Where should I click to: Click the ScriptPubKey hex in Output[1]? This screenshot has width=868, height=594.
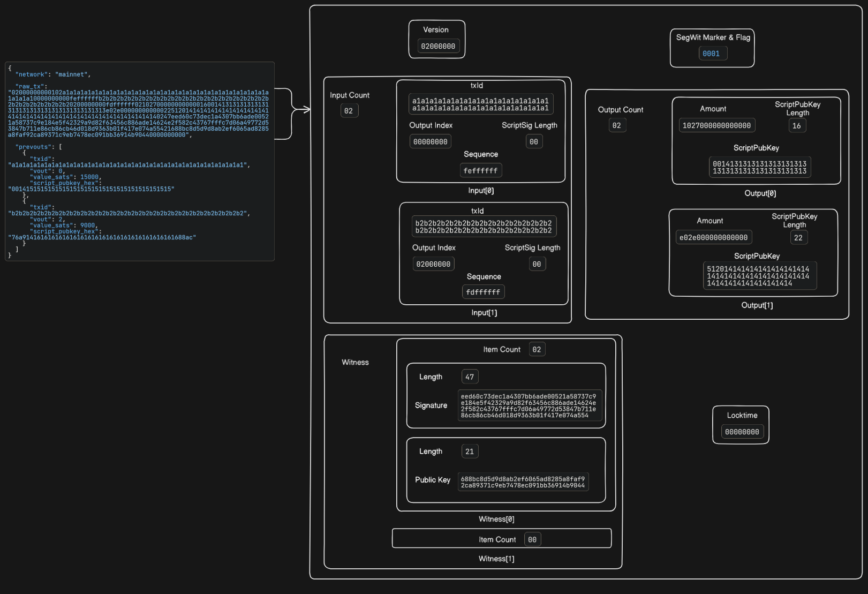point(757,275)
